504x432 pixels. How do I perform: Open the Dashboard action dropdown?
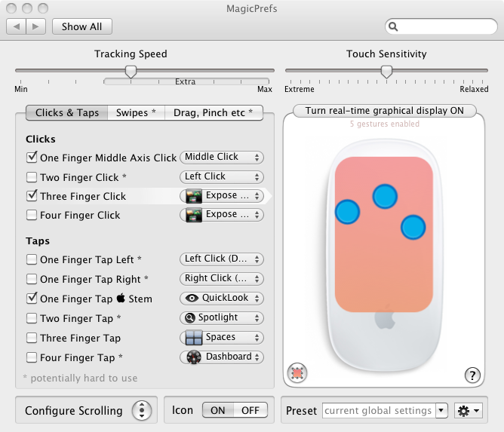[222, 357]
